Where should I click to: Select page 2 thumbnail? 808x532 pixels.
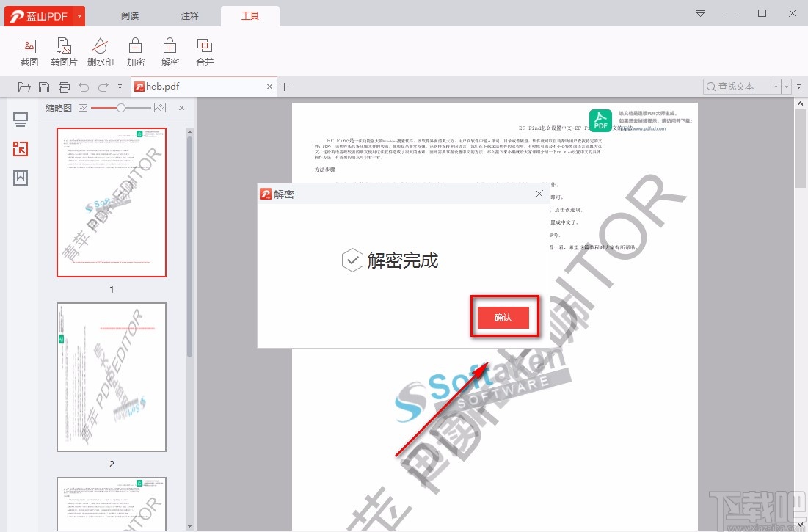click(x=111, y=376)
